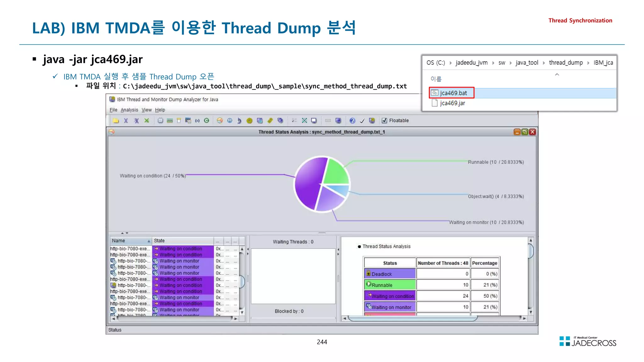
Task: Click OS (C:) in the explorer breadcrumb
Action: point(436,63)
